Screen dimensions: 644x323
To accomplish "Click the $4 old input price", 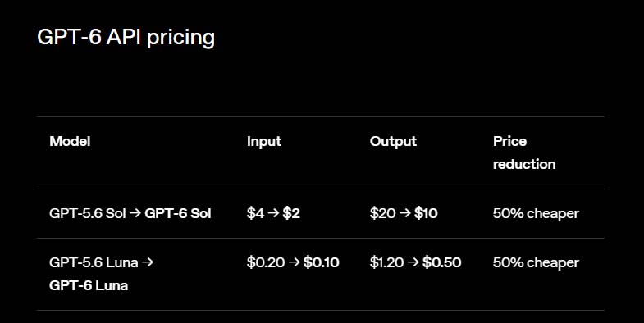I will coord(255,213).
